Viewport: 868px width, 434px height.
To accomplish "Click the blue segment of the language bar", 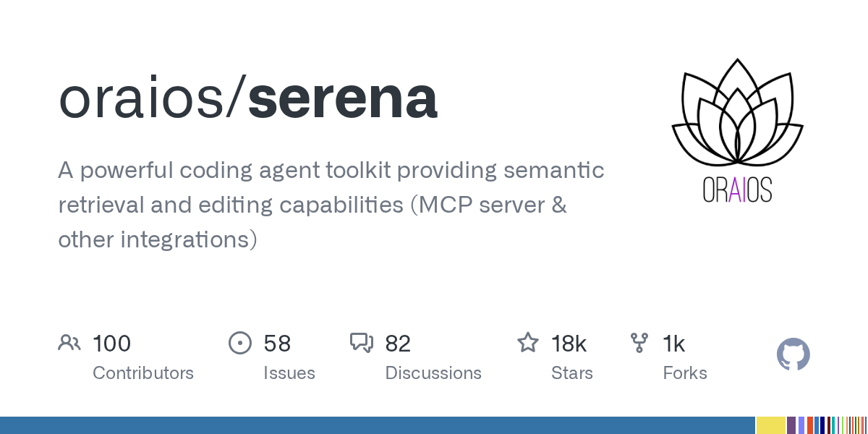I will (376, 425).
